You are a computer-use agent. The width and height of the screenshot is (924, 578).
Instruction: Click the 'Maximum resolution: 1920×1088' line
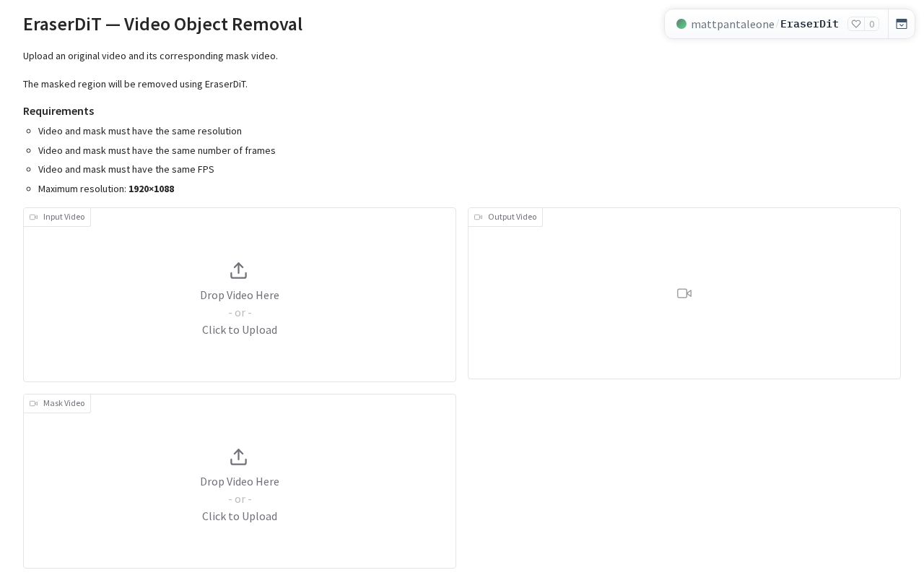(106, 189)
